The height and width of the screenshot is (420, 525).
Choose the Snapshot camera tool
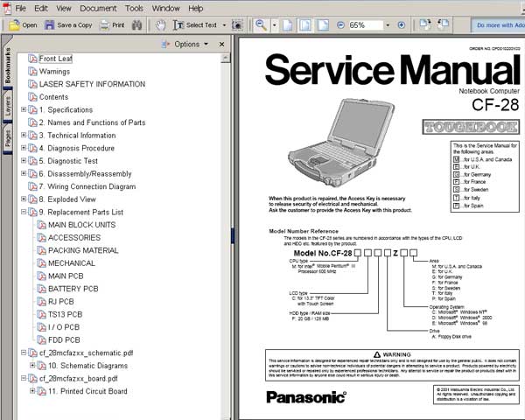237,25
